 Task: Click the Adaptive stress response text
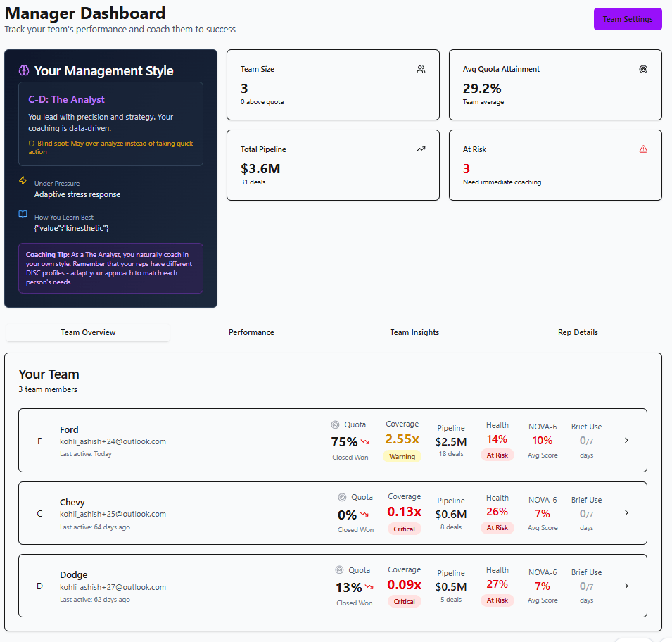[77, 194]
